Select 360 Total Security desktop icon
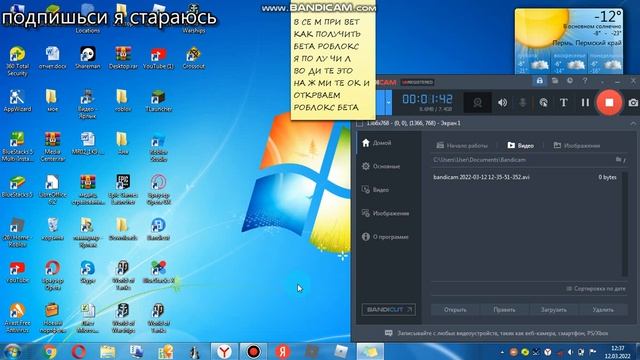This screenshot has width=640, height=360. [17, 61]
